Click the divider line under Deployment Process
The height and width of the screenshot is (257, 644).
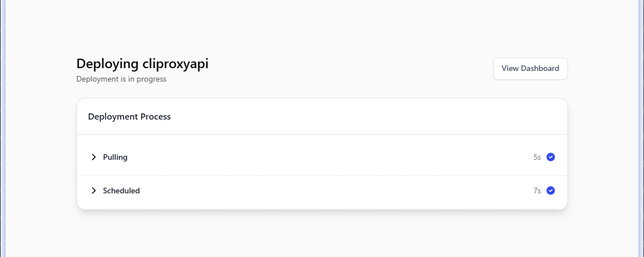[x=322, y=135]
